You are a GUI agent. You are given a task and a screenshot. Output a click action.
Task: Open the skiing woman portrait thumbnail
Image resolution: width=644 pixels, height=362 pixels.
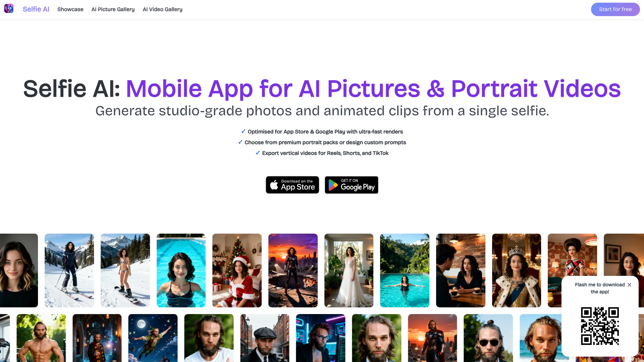[69, 270]
